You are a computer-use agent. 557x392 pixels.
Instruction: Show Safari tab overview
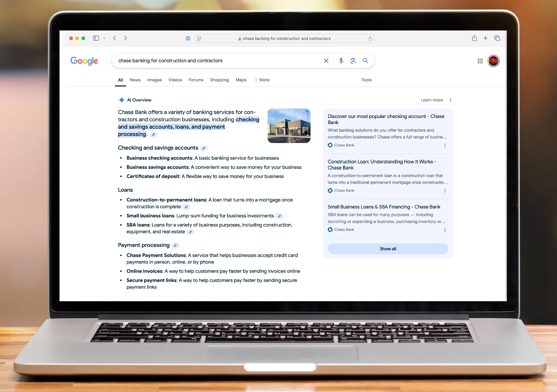[497, 38]
